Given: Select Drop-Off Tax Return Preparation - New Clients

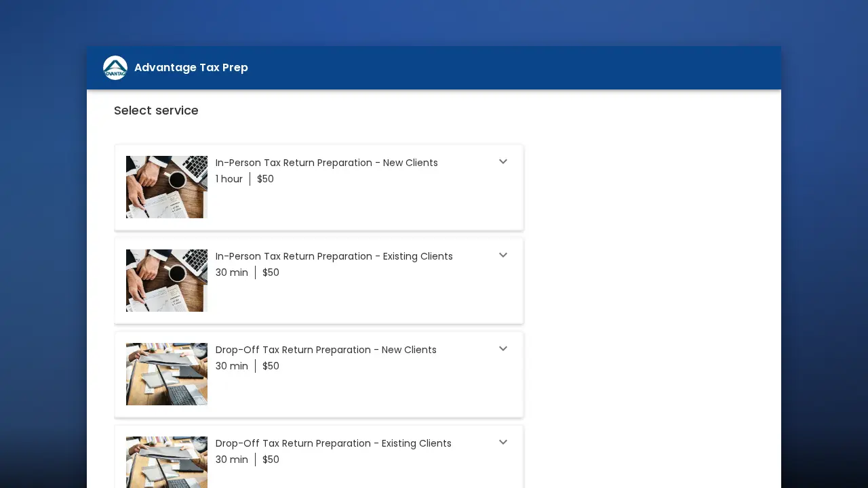Looking at the screenshot, I should pos(326,350).
